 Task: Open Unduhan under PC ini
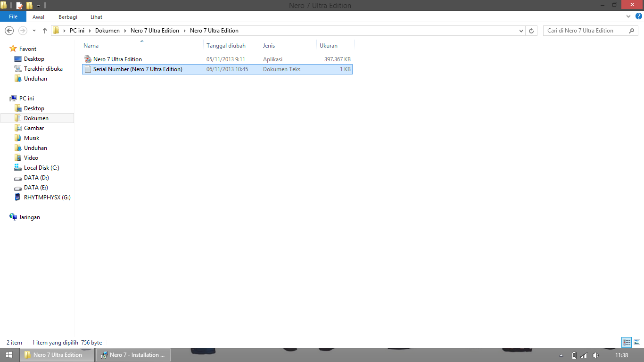(x=35, y=148)
